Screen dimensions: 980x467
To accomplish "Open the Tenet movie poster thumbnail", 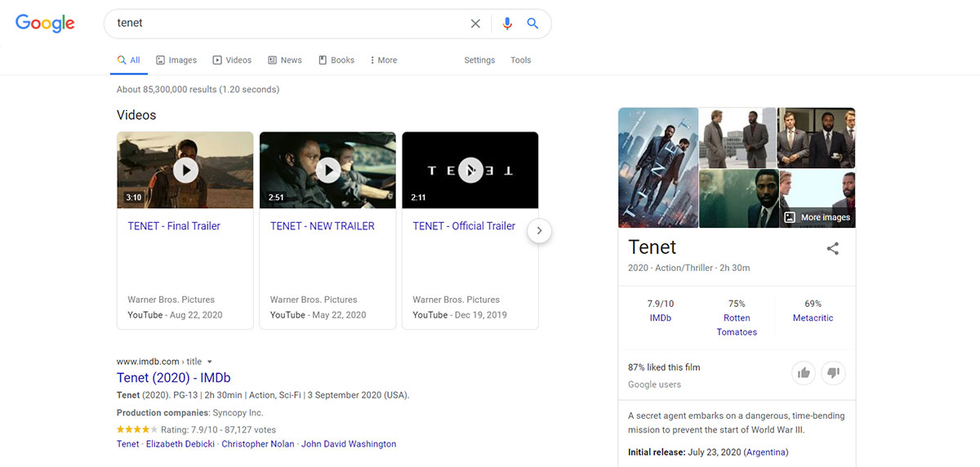I will tap(658, 167).
